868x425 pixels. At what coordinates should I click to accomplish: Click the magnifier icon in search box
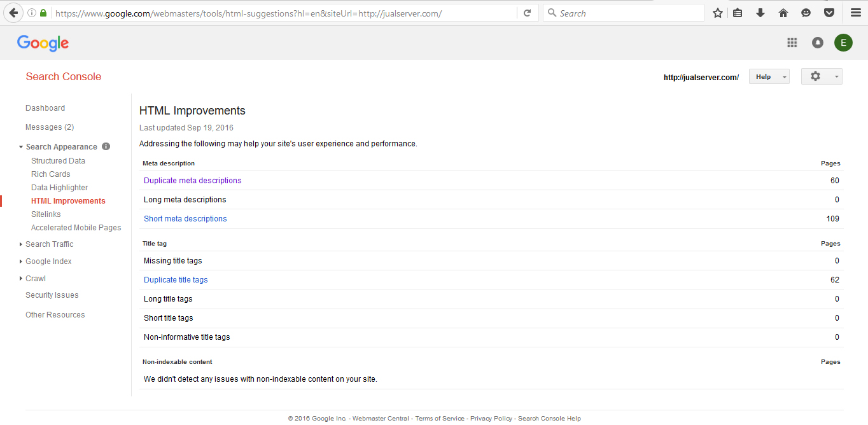552,13
